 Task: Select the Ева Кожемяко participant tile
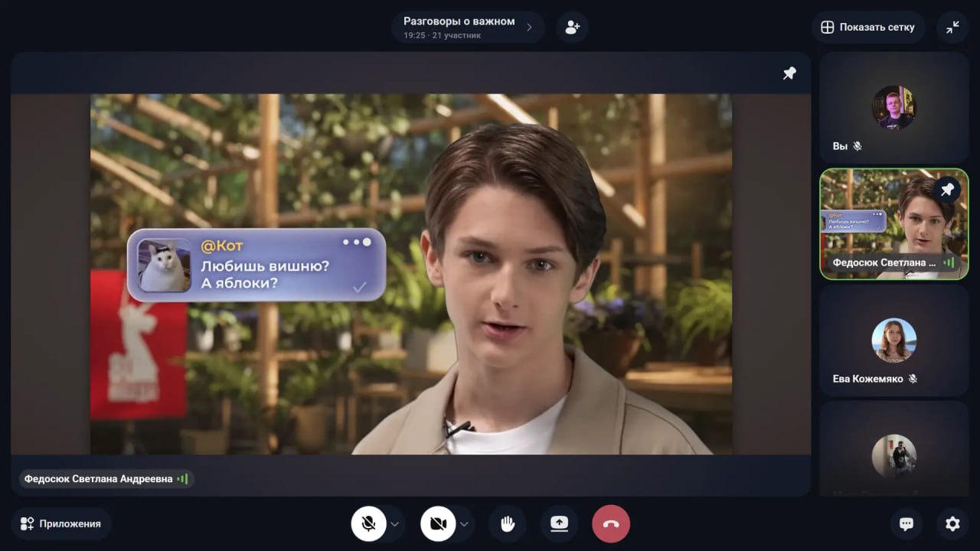[x=893, y=341]
